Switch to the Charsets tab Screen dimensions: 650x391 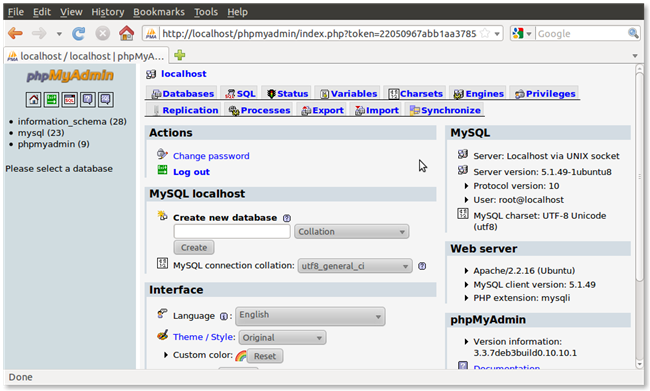[415, 94]
